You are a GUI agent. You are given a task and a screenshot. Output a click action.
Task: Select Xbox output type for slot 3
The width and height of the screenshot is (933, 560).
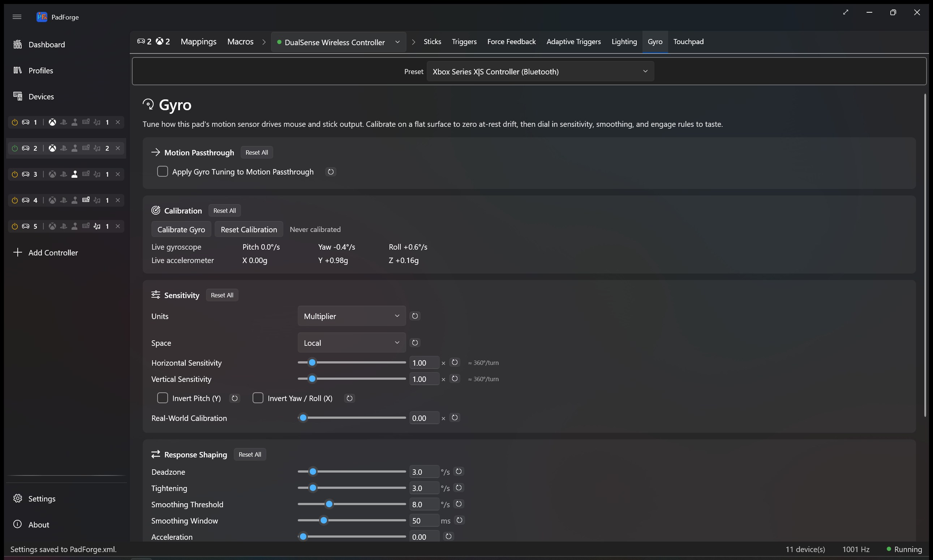tap(52, 175)
